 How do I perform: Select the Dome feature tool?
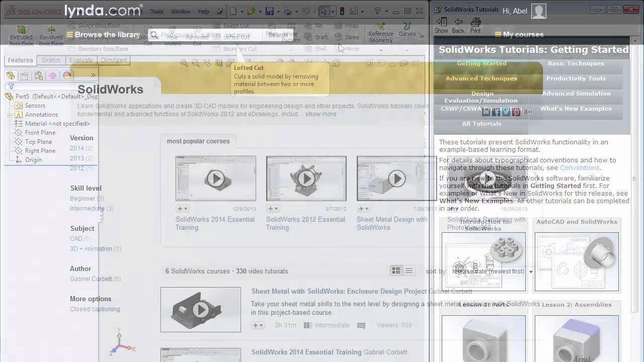pos(347,37)
